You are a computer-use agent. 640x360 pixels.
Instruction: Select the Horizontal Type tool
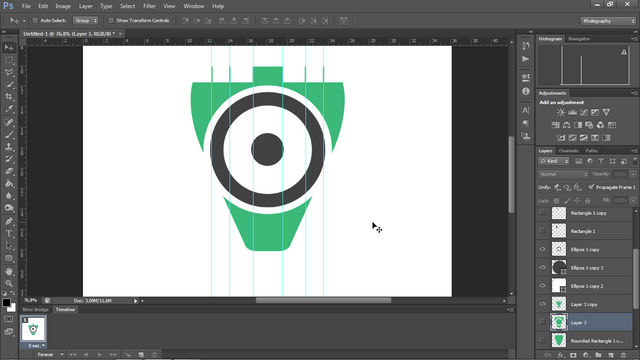(9, 233)
